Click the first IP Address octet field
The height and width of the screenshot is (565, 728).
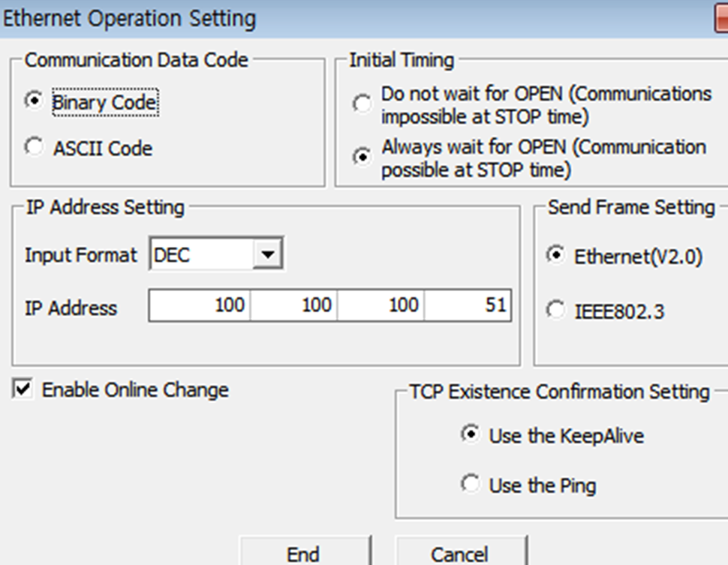point(200,306)
